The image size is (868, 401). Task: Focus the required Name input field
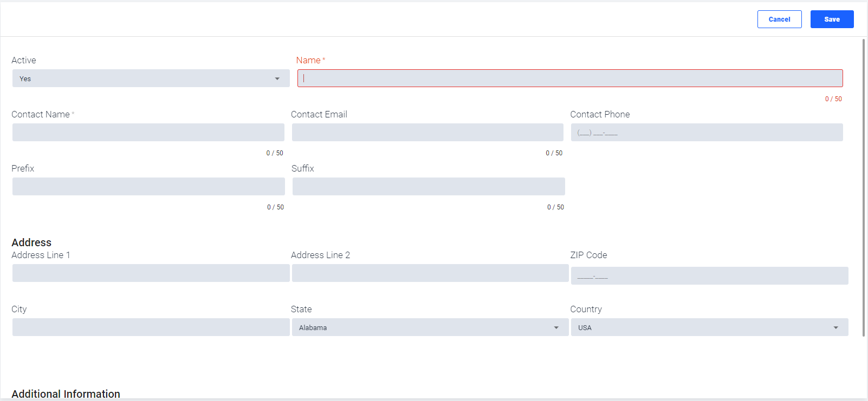point(570,78)
